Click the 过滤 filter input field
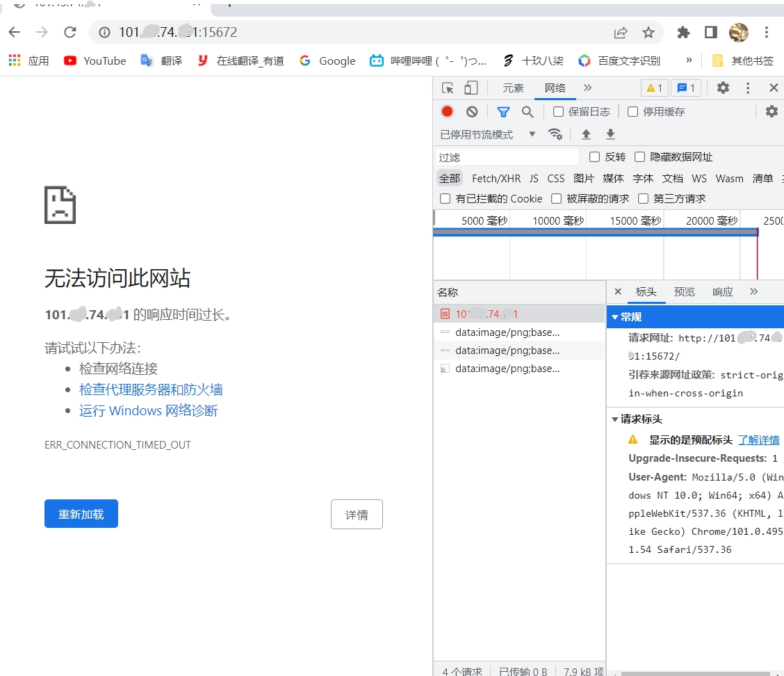This screenshot has height=676, width=784. 507,157
